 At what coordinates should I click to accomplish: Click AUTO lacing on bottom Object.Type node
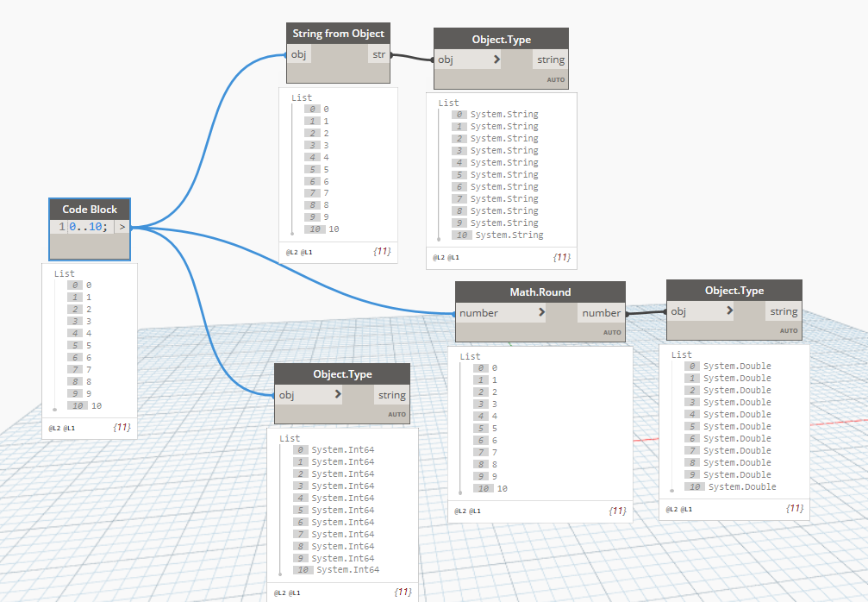tap(397, 413)
